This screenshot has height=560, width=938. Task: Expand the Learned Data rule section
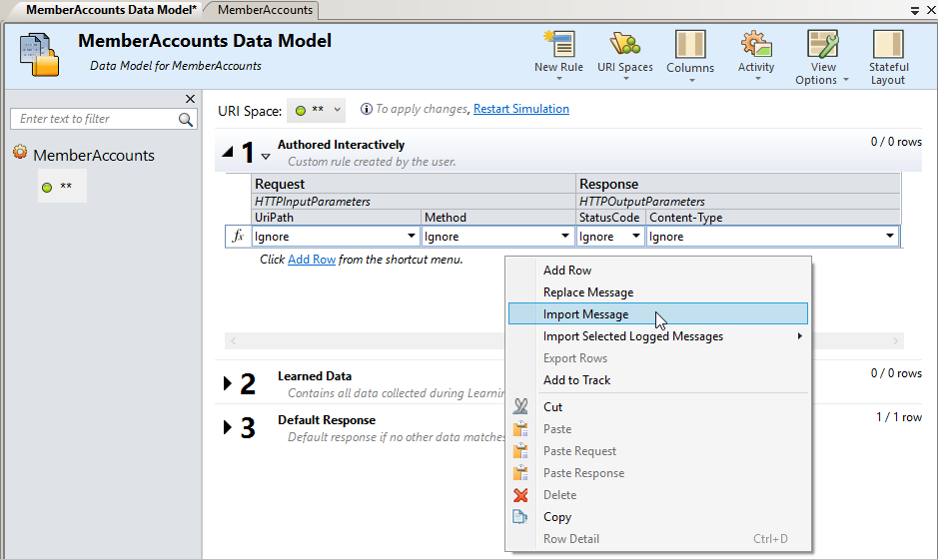pos(228,383)
